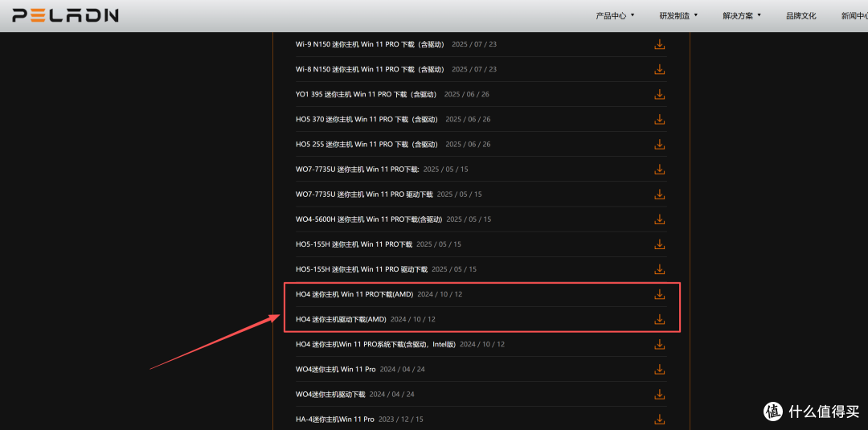Click download icon for WO4 Win 11 Pro

point(659,369)
